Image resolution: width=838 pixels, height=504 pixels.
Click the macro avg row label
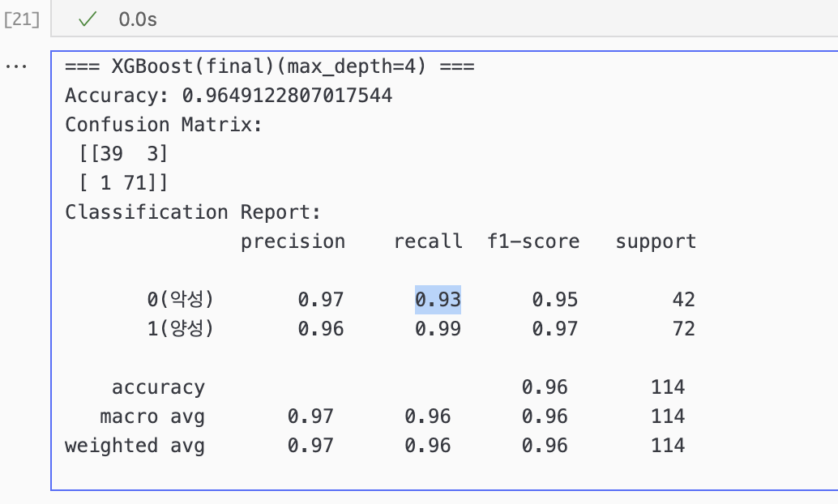[x=152, y=416]
